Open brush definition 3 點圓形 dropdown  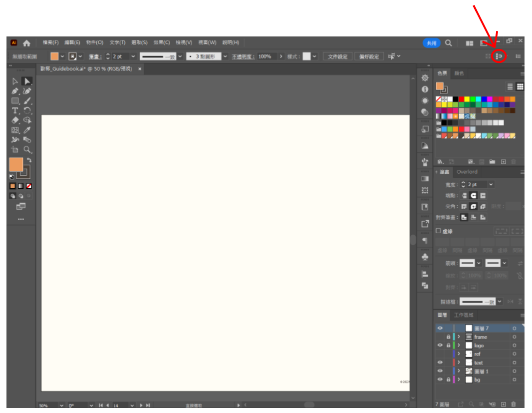tap(225, 56)
